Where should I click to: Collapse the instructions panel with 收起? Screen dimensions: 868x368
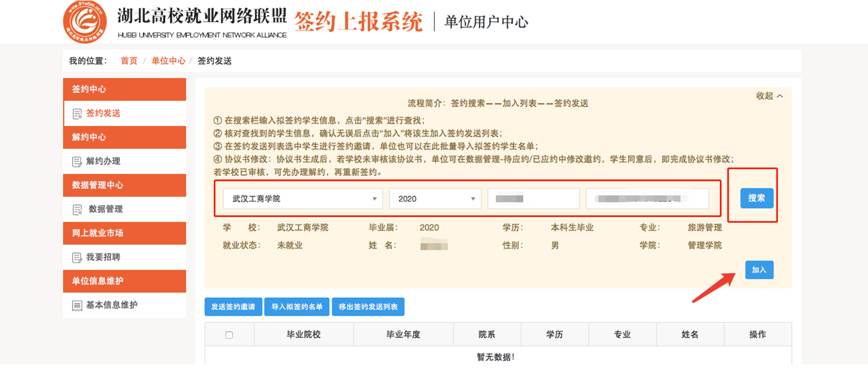769,96
